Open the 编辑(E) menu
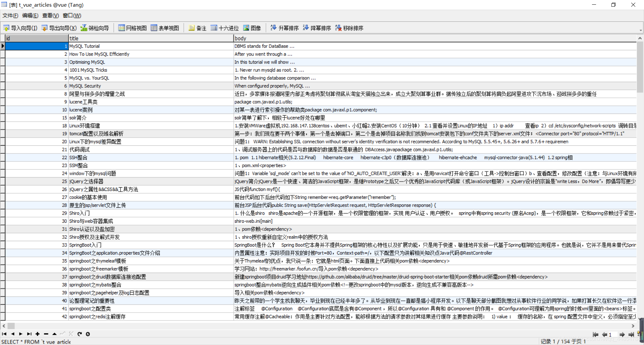This screenshot has width=644, height=345. pos(30,15)
